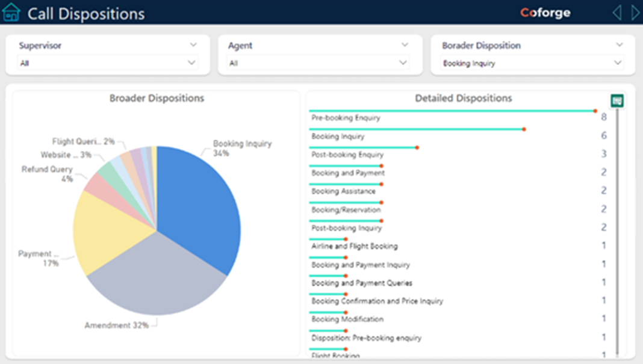The height and width of the screenshot is (364, 643).
Task: Open the Booking Inquiry disposition dropdown
Action: (532, 63)
